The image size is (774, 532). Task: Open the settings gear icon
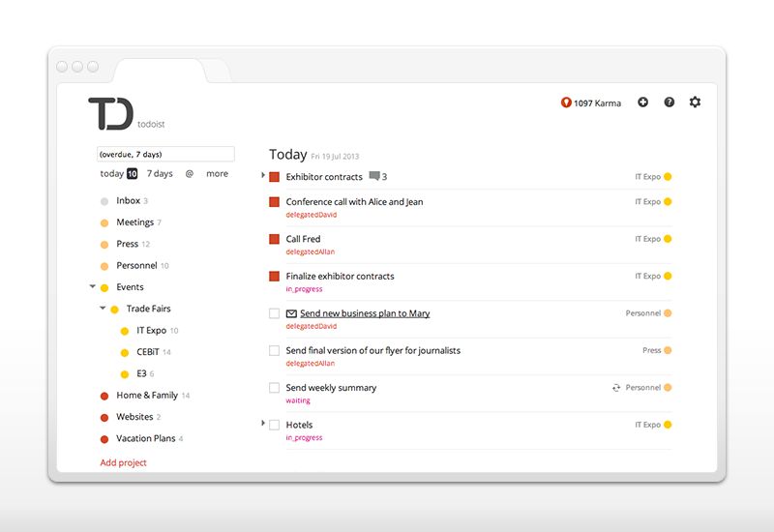coord(695,103)
